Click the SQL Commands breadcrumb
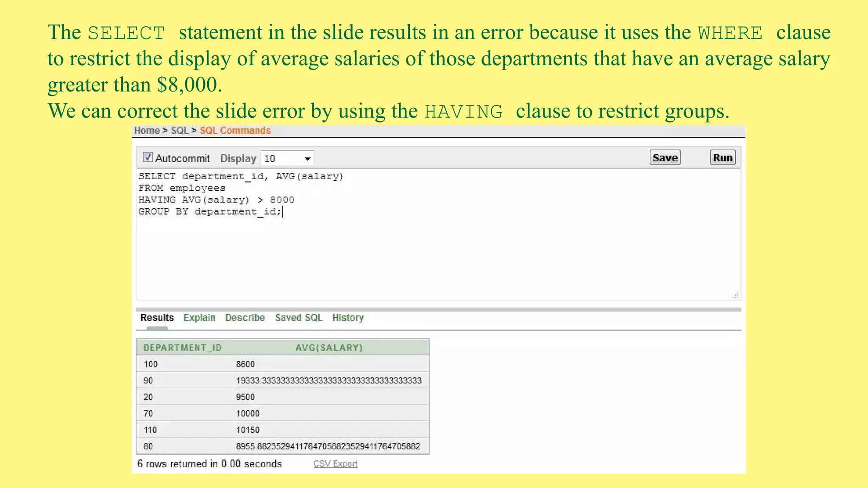 click(235, 130)
